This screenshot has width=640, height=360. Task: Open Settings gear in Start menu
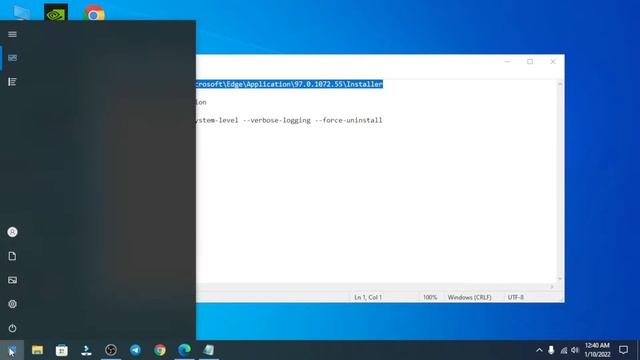[x=12, y=304]
